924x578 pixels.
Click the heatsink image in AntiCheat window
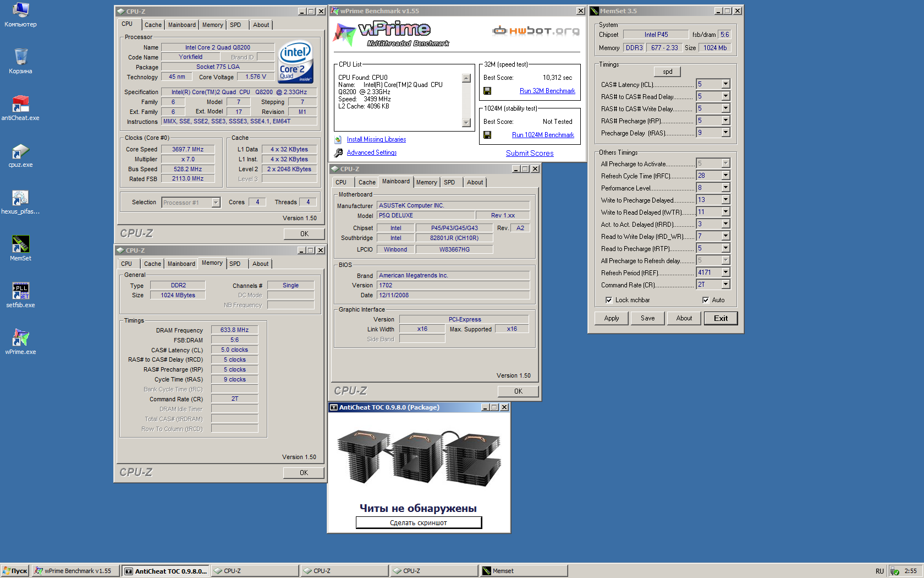[x=419, y=459]
